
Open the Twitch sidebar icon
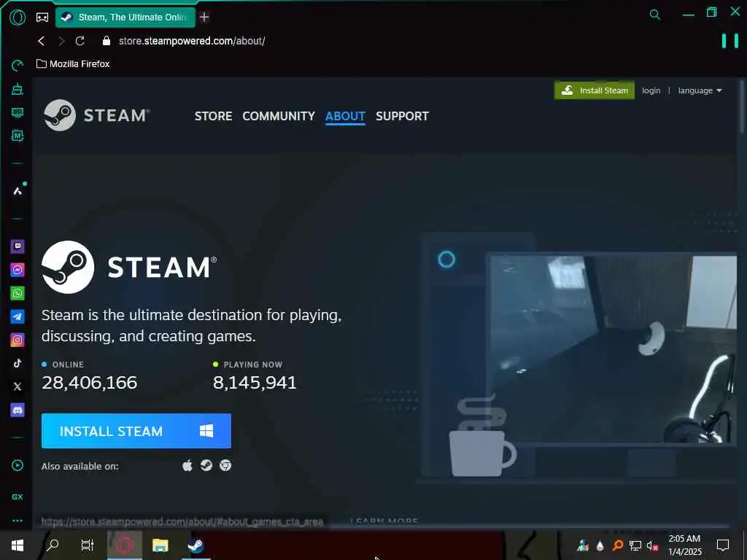point(18,246)
